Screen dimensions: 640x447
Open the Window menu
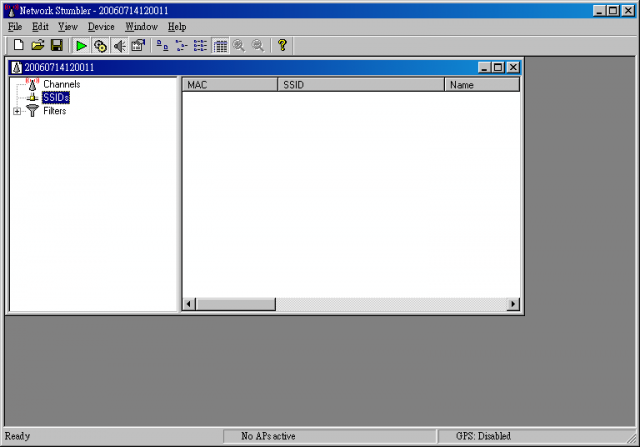click(x=142, y=27)
